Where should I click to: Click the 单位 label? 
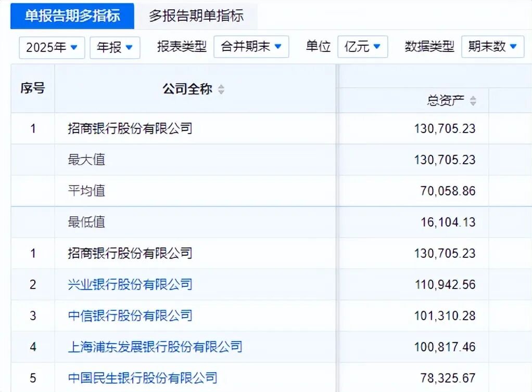pos(318,46)
